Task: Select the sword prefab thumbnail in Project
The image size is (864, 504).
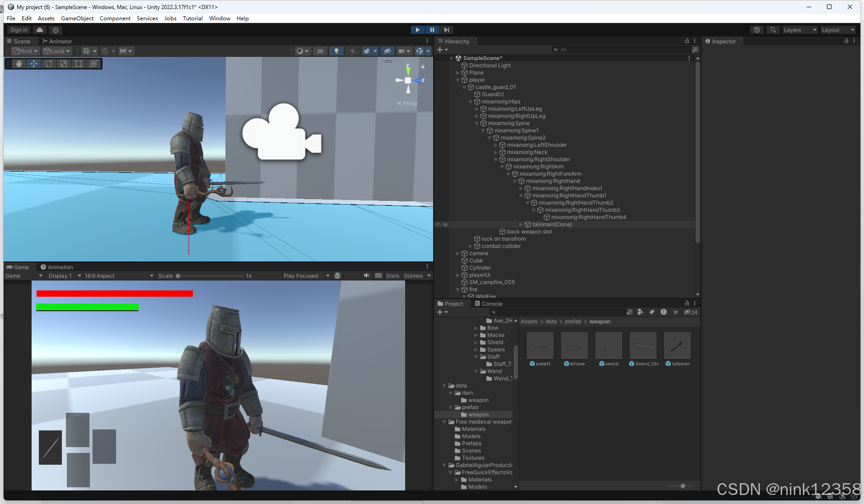Action: (608, 346)
